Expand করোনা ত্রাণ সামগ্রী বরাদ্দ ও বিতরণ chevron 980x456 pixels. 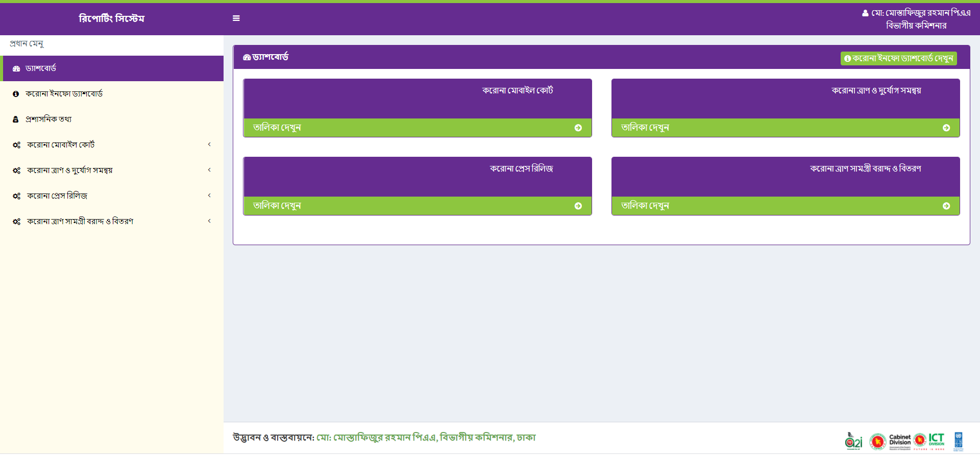click(x=209, y=221)
